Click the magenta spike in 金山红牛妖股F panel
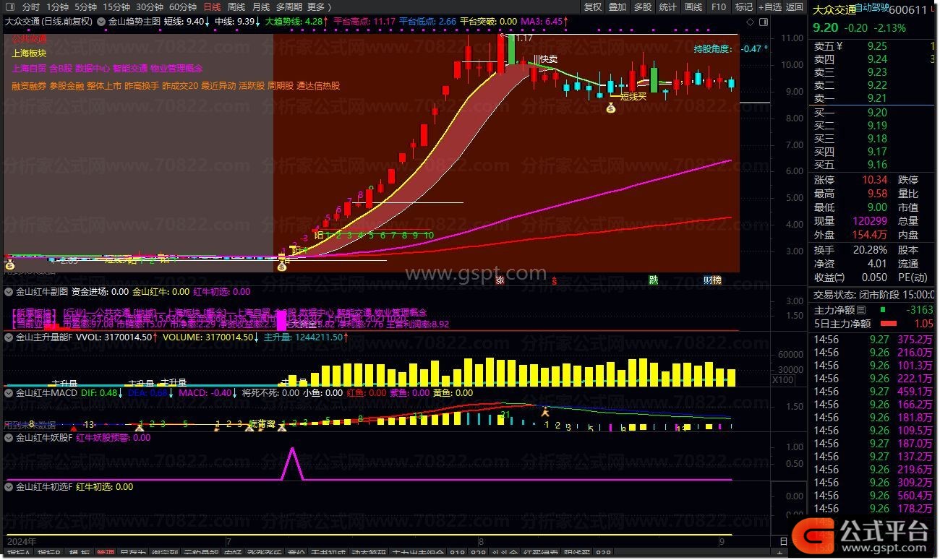Viewport: 940px width, 560px height. [x=292, y=463]
